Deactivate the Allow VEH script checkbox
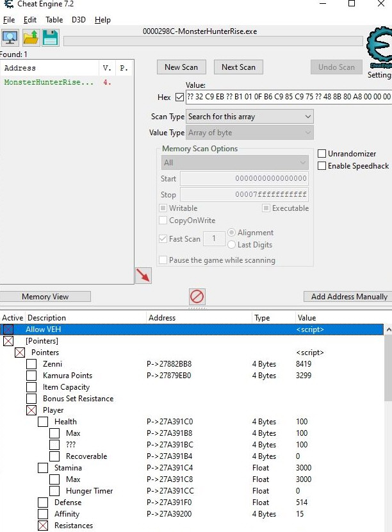This screenshot has width=392, height=532. 8,329
